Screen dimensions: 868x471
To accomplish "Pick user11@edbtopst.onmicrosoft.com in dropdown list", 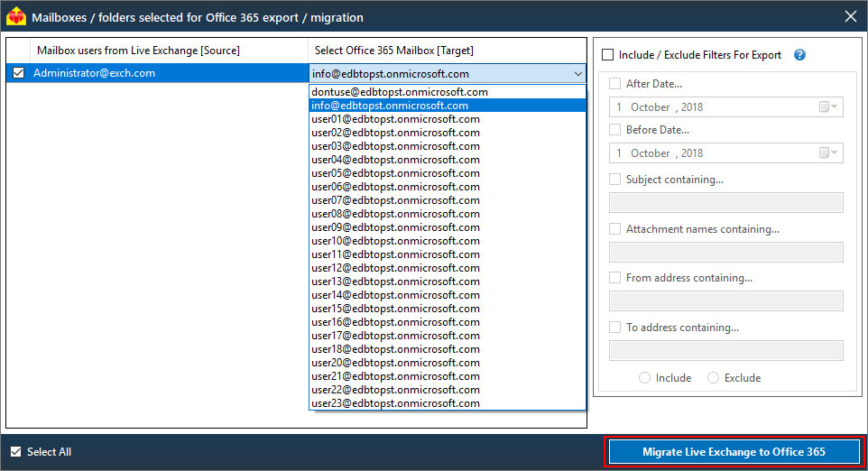I will click(448, 254).
